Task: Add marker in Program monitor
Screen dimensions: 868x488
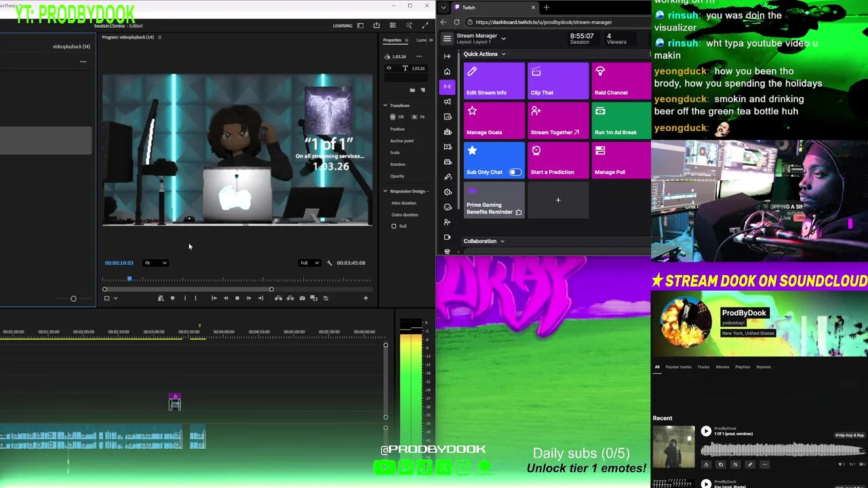Action: (x=172, y=298)
